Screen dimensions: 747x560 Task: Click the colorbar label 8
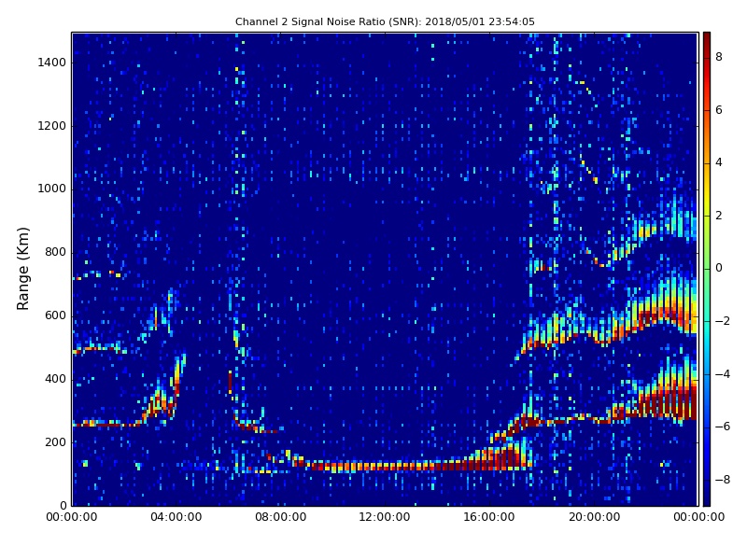coord(719,57)
